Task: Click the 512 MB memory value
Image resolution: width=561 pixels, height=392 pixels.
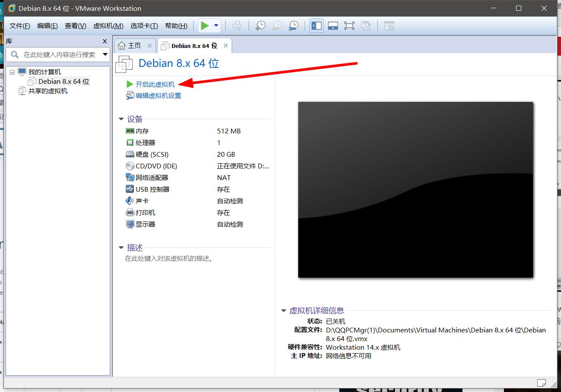Action: click(x=229, y=131)
